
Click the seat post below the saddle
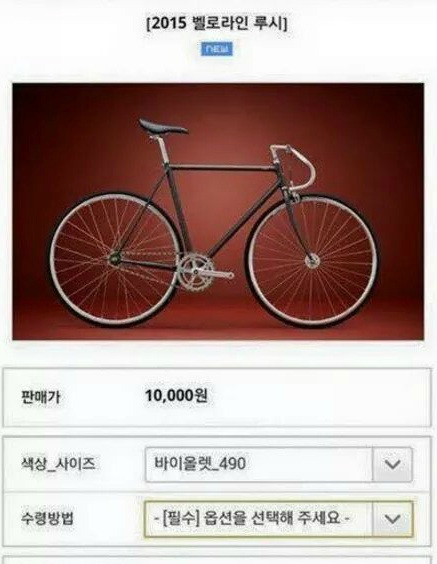pyautogui.click(x=162, y=149)
